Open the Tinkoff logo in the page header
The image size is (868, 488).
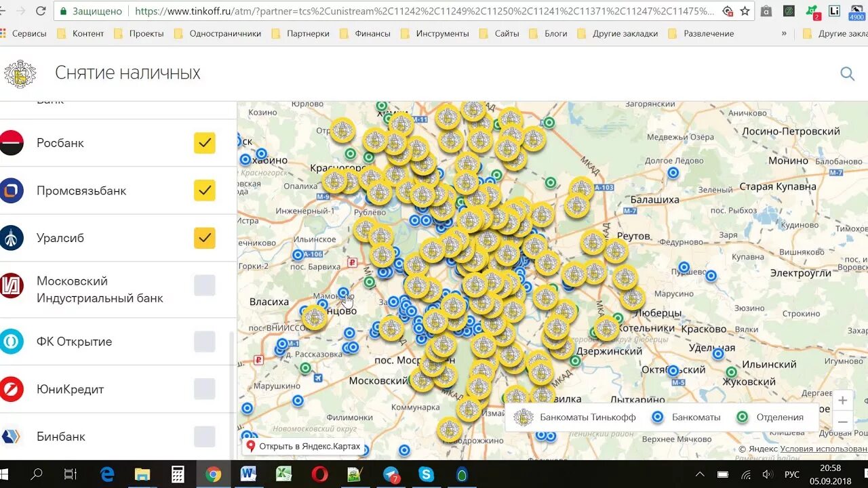pyautogui.click(x=20, y=74)
